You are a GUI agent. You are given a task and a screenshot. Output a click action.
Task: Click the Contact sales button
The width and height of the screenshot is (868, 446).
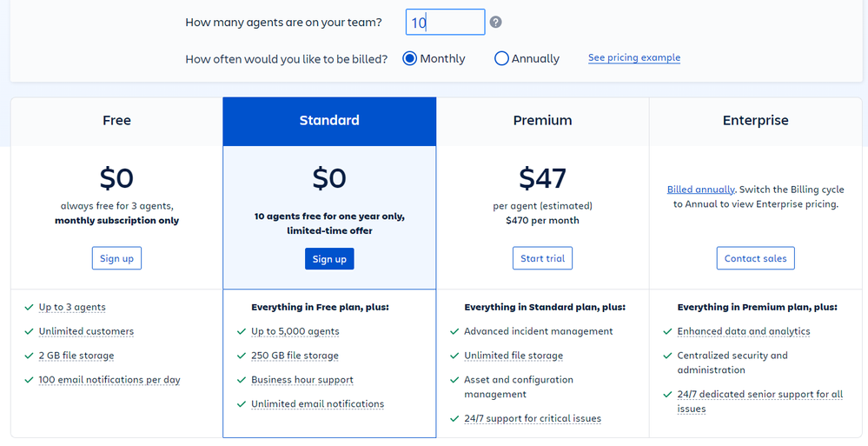pyautogui.click(x=755, y=258)
